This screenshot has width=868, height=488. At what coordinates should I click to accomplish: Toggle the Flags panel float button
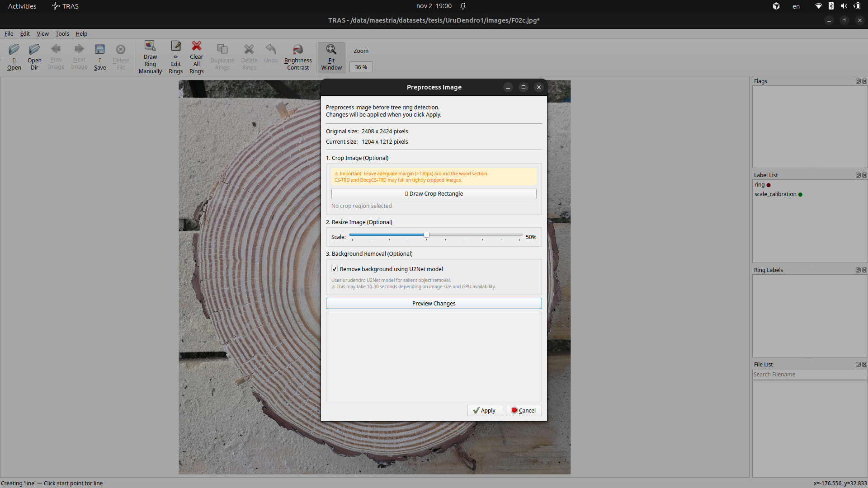click(x=858, y=81)
